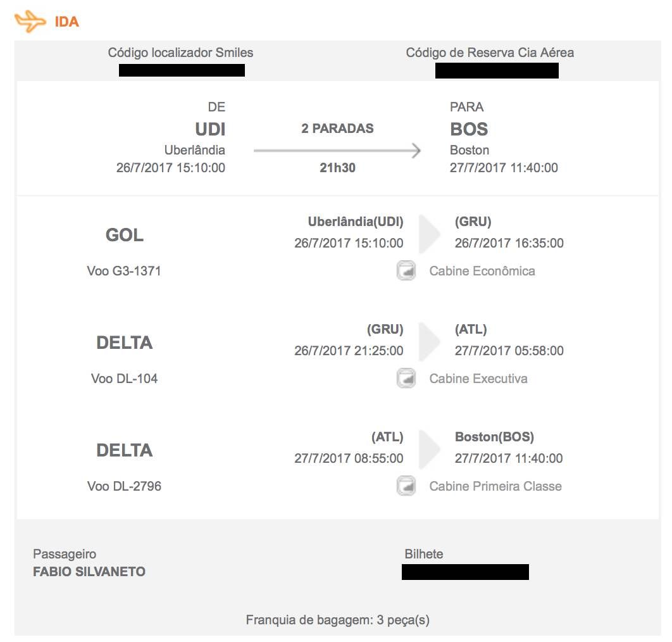Image resolution: width=672 pixels, height=642 pixels.
Task: Click the Voo G3-1371 flight number
Action: (x=124, y=271)
